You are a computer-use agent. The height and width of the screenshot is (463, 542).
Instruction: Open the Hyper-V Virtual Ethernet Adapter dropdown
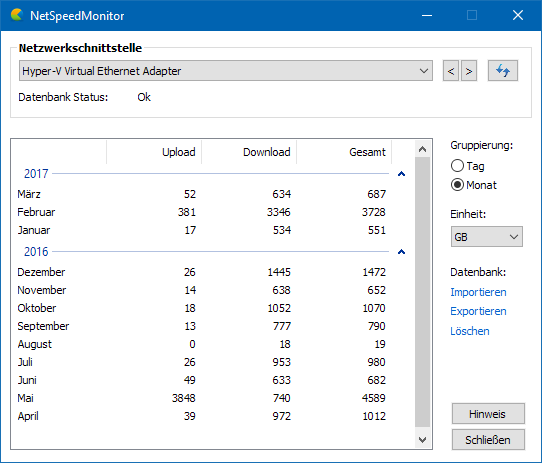(x=226, y=71)
